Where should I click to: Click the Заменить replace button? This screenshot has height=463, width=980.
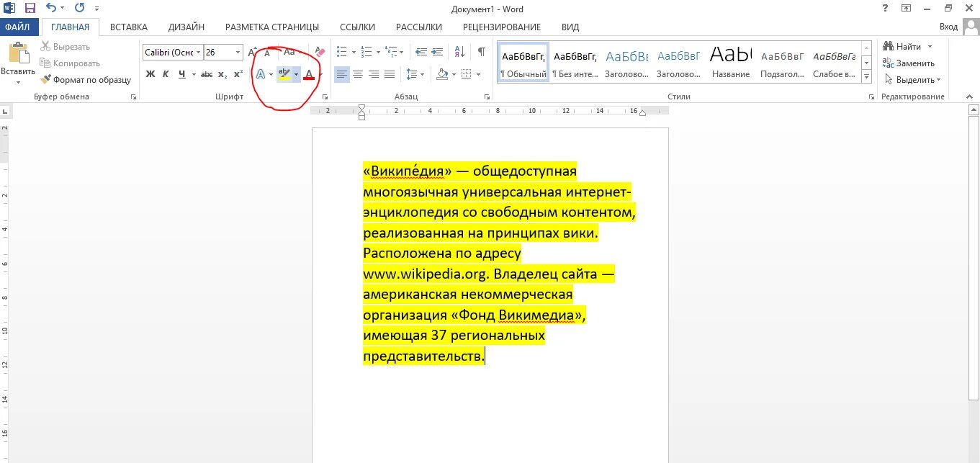coord(909,63)
